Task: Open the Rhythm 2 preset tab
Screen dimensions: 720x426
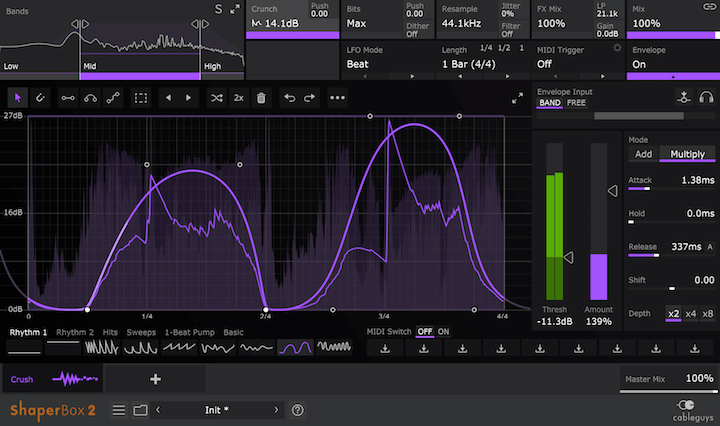Action: coord(75,332)
